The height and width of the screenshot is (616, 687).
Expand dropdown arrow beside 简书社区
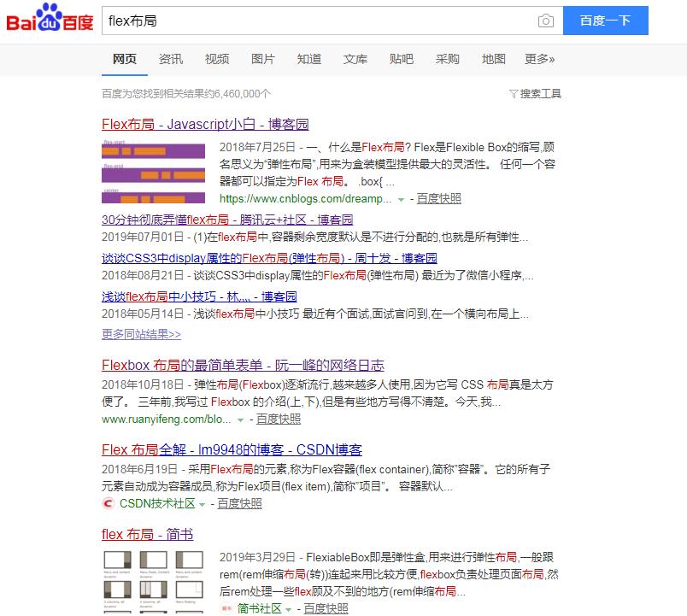[288, 609]
